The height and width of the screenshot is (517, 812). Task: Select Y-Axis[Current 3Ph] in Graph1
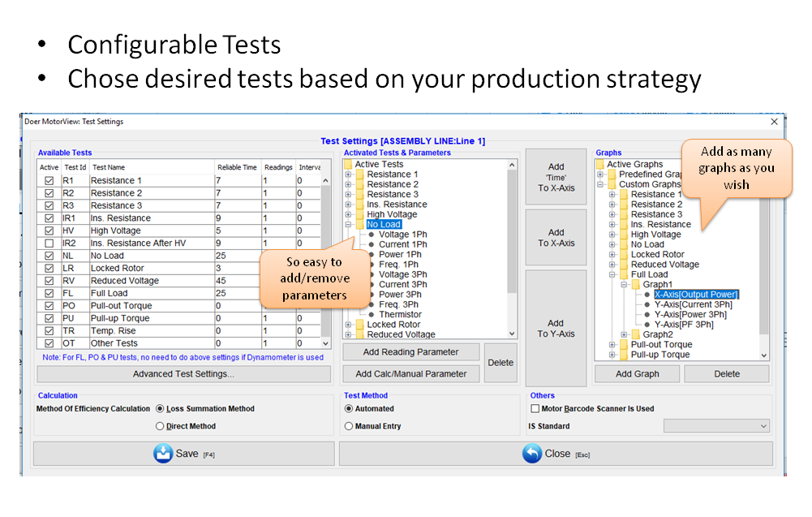tap(693, 305)
